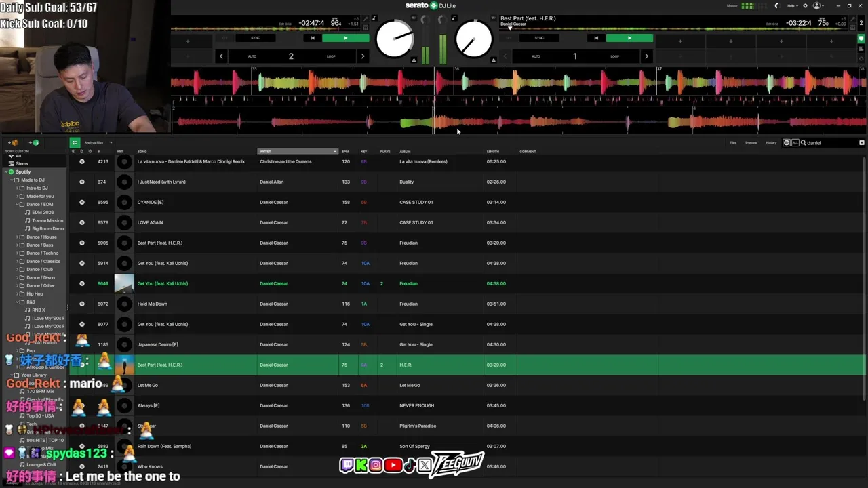Select the RNB X playlist

[39, 310]
